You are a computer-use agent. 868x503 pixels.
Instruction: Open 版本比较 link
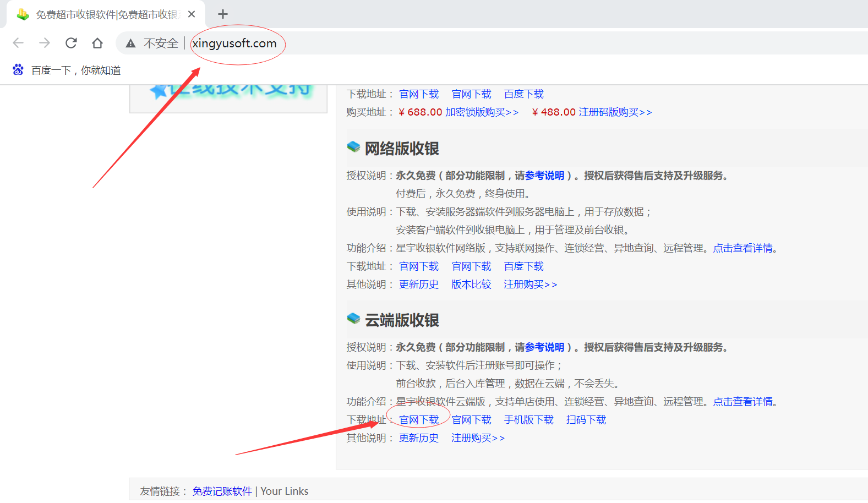pyautogui.click(x=471, y=285)
